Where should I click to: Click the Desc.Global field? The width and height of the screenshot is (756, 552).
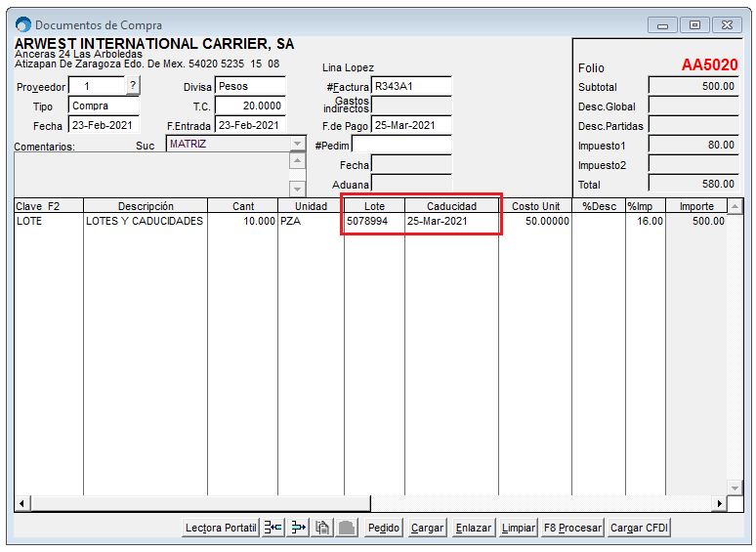[693, 106]
